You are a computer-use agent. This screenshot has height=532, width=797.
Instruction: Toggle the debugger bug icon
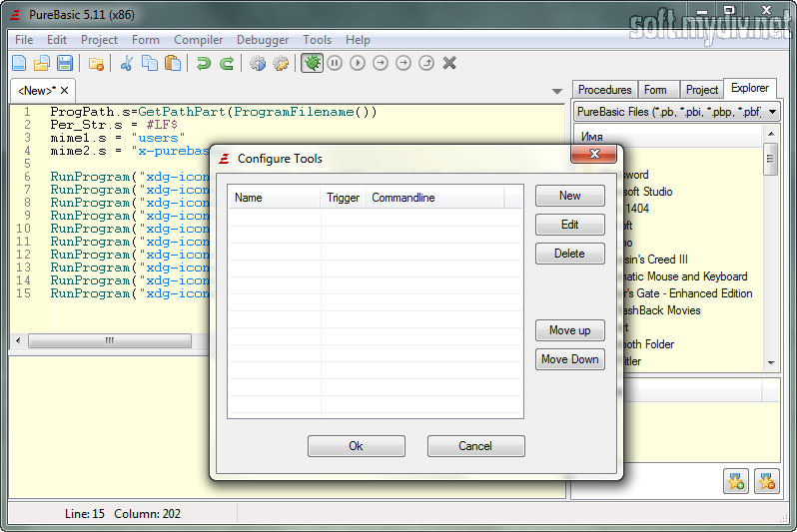click(x=312, y=63)
